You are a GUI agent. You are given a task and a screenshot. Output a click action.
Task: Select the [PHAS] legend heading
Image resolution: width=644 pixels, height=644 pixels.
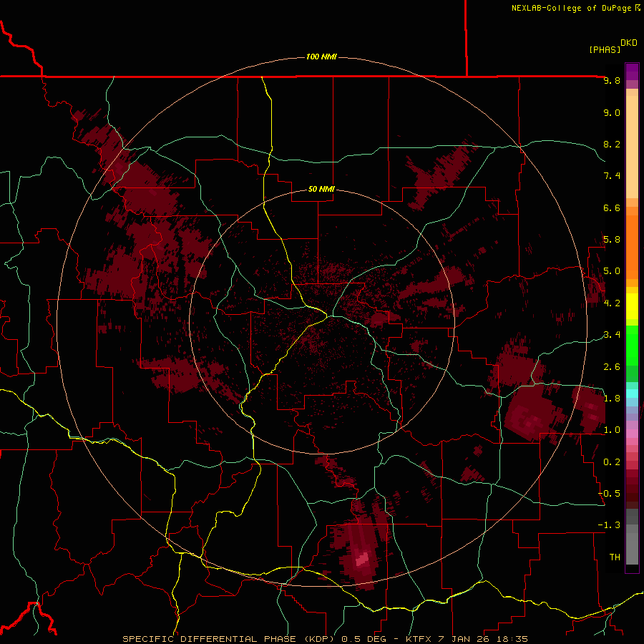tap(605, 49)
